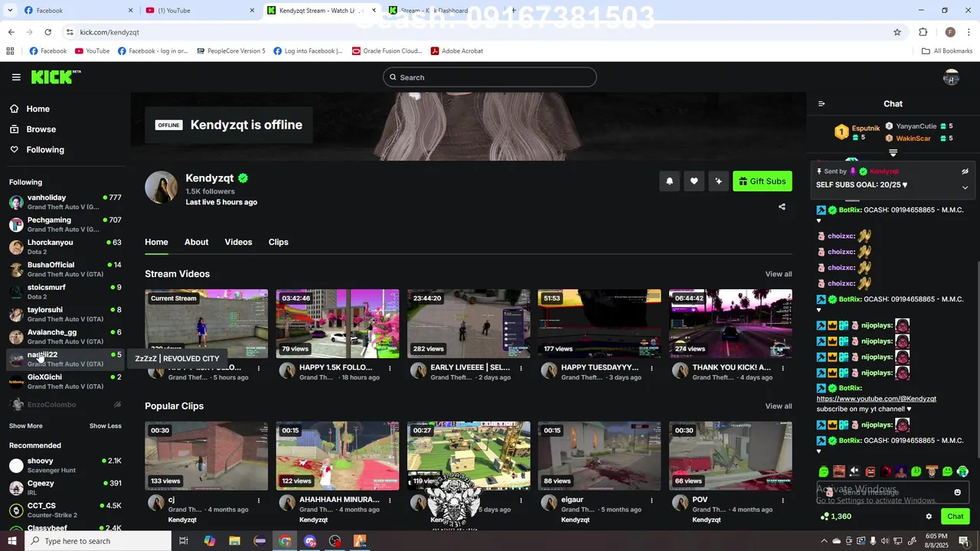Image resolution: width=980 pixels, height=551 pixels.
Task: Open options menu for EARLY LIVEEEE video
Action: (x=521, y=368)
